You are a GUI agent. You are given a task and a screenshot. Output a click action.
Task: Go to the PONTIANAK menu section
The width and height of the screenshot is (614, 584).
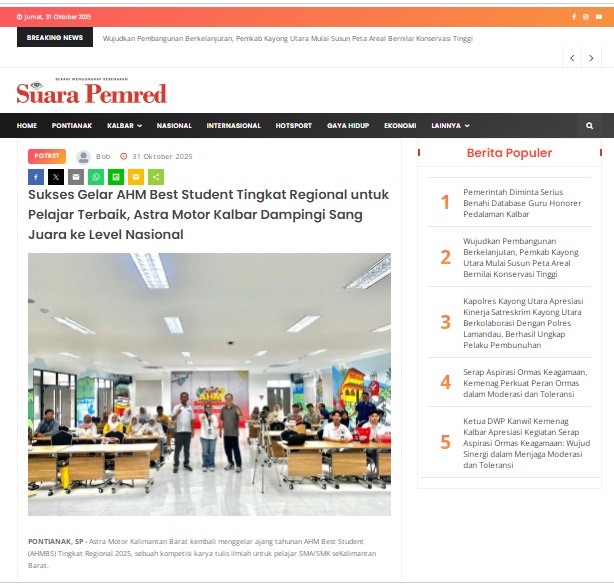click(x=72, y=126)
